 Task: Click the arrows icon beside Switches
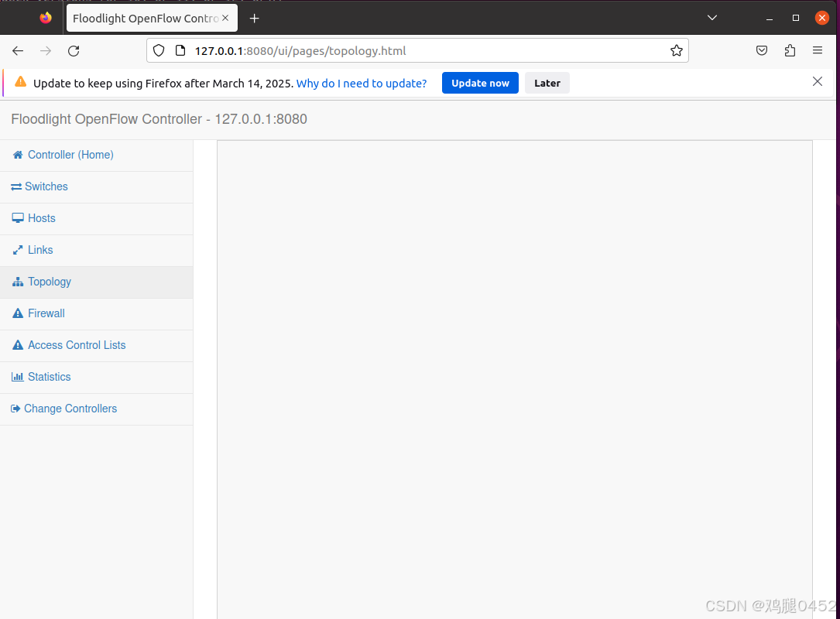tap(16, 186)
